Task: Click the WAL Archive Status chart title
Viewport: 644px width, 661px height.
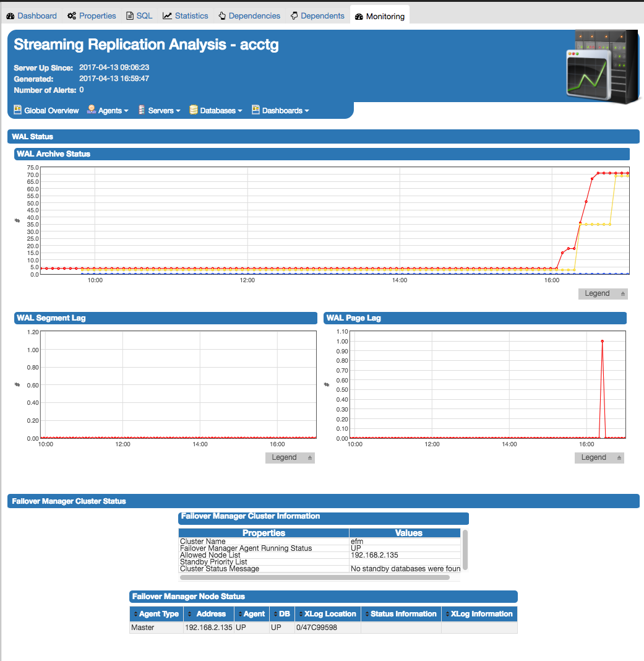Action: tap(322, 154)
